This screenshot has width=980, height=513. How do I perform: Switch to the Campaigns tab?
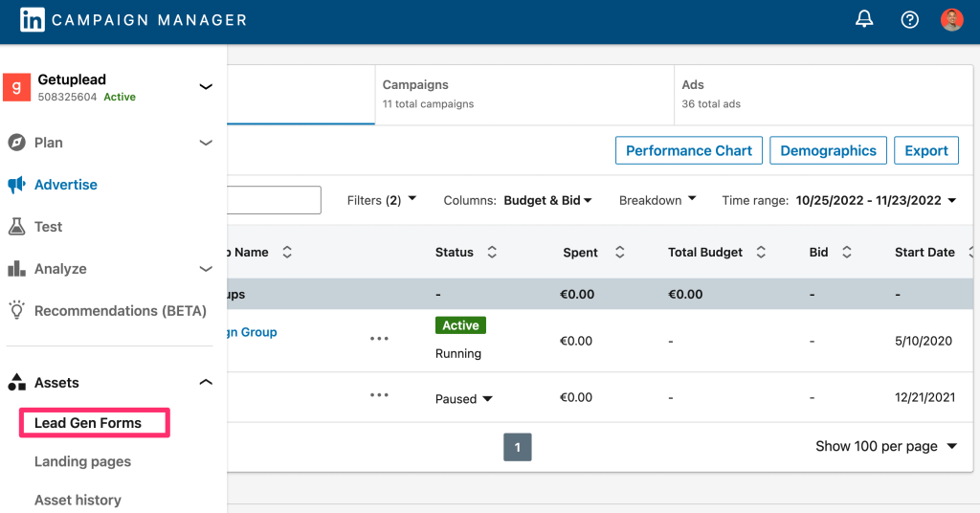pos(524,95)
